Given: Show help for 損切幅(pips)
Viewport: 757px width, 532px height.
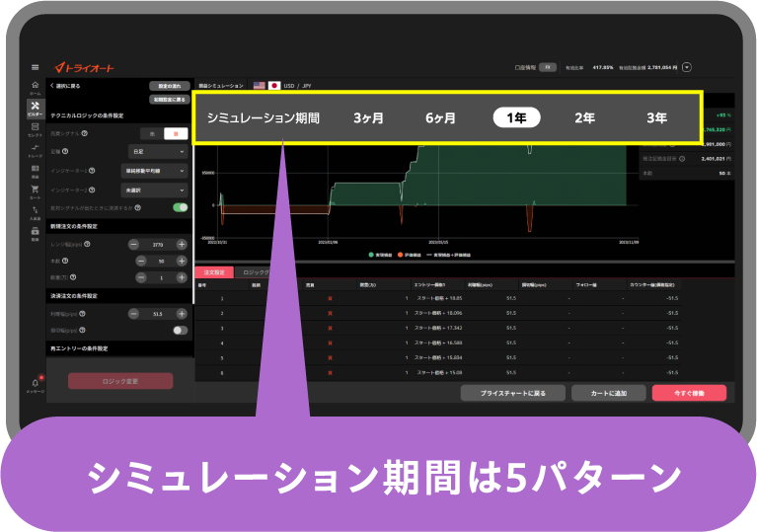Looking at the screenshot, I should [82, 331].
